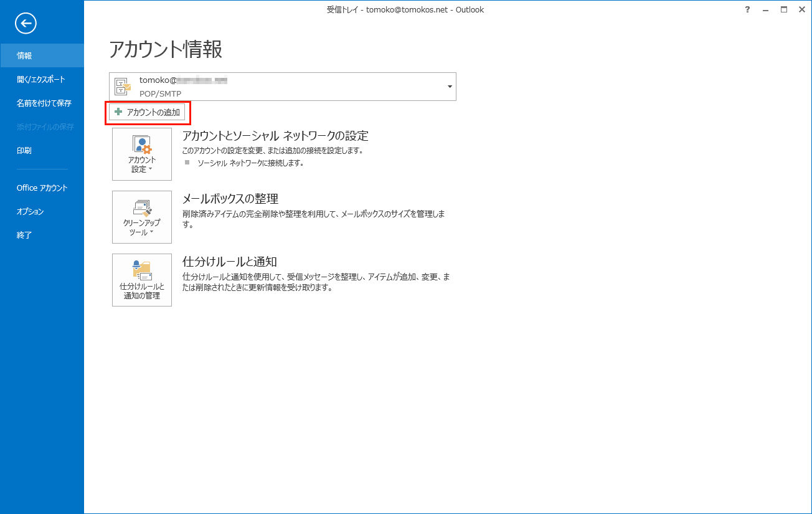Choose 名前を付けて保存 in the sidebar

[x=42, y=103]
